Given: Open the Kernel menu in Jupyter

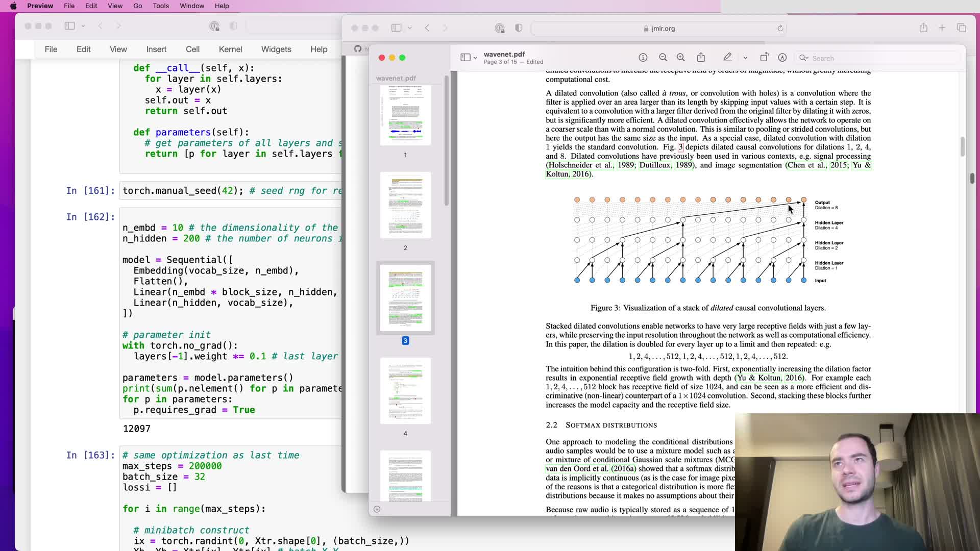Looking at the screenshot, I should tap(230, 49).
